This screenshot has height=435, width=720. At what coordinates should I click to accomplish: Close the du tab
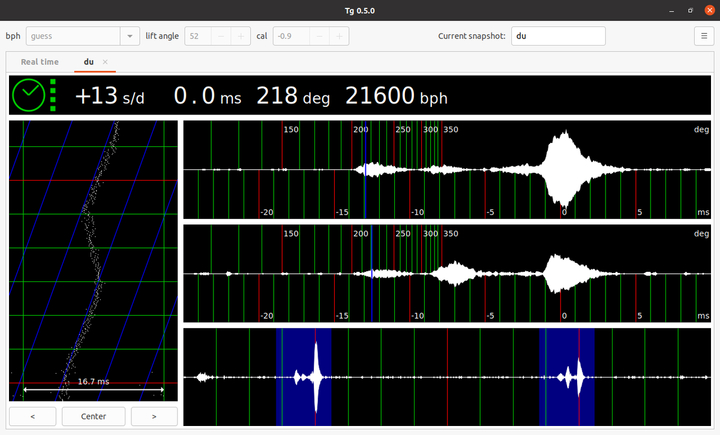[x=105, y=62]
